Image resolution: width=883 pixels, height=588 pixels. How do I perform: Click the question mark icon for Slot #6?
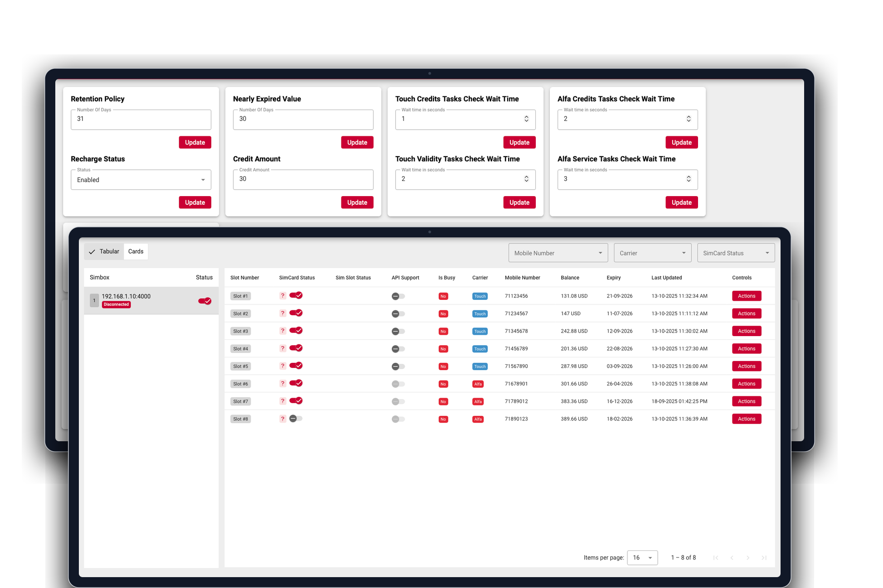pyautogui.click(x=282, y=384)
